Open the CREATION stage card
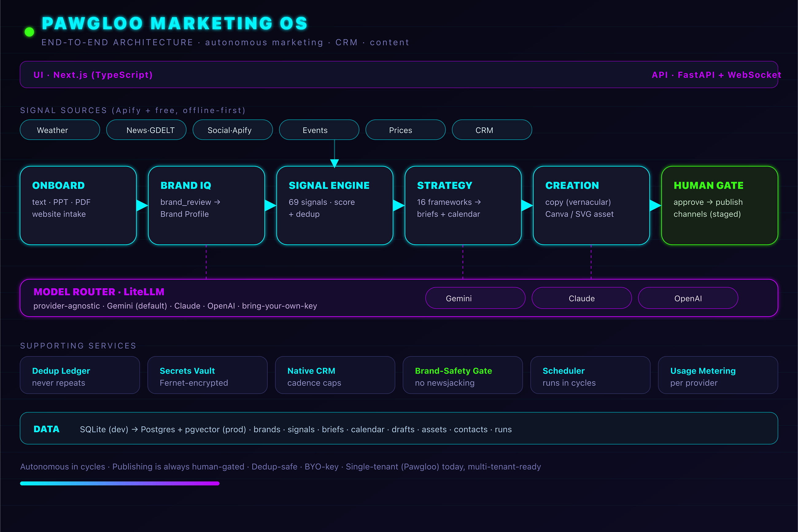 pyautogui.click(x=591, y=206)
